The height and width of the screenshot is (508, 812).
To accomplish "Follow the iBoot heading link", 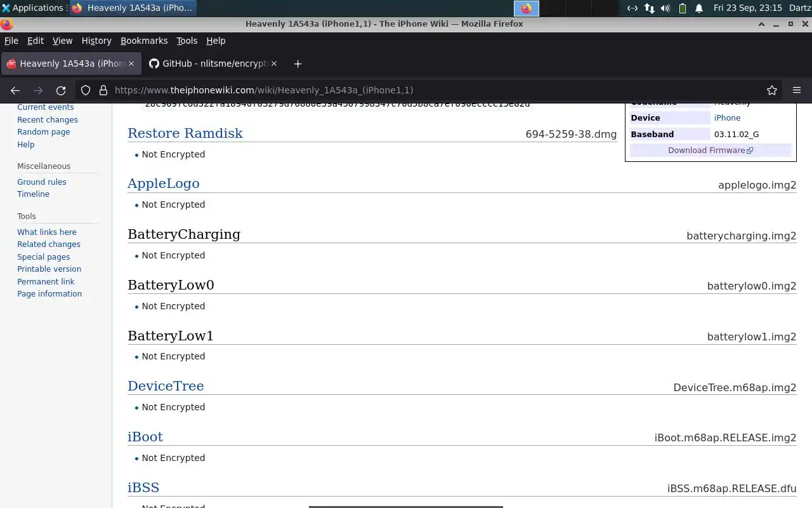I will 145,437.
